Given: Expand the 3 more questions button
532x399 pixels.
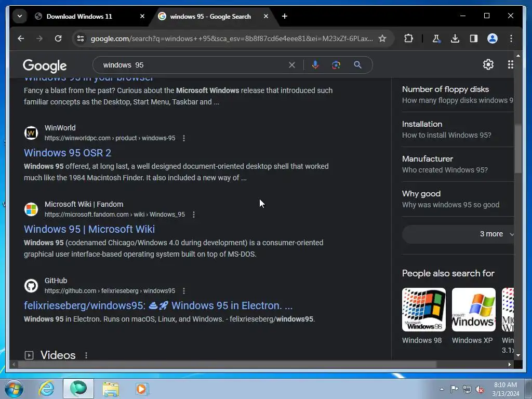Looking at the screenshot, I should coord(458,234).
